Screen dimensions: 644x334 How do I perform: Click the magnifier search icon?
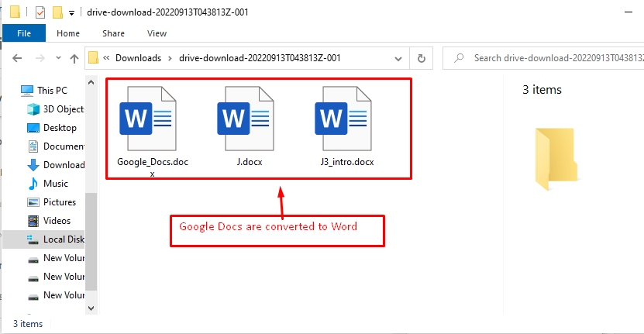pos(459,58)
